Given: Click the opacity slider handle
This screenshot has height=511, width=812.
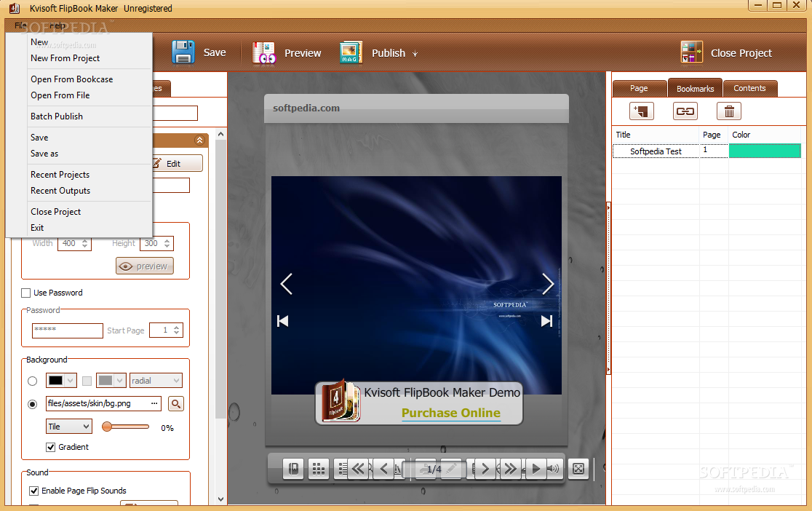Looking at the screenshot, I should tap(107, 427).
